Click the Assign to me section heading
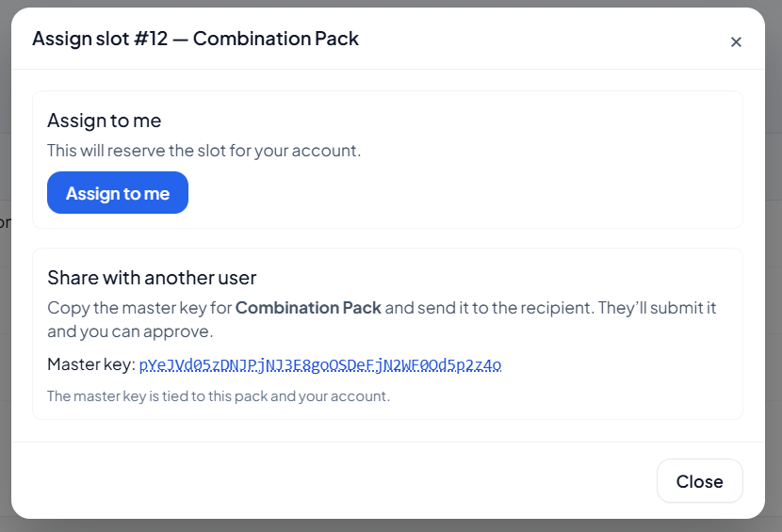The width and height of the screenshot is (782, 532). click(x=105, y=121)
